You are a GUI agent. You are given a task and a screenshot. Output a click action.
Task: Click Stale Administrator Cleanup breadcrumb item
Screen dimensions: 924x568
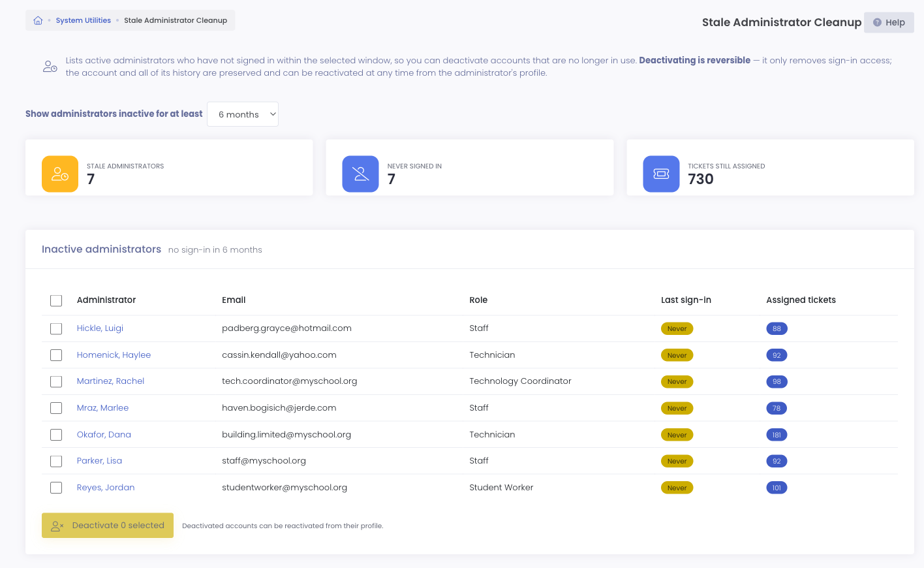click(x=176, y=20)
